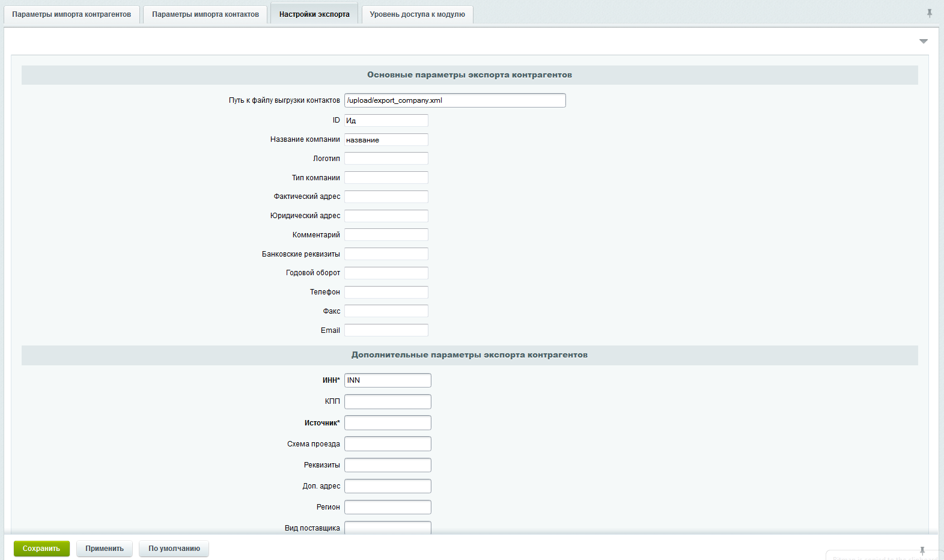
Task: Collapse the settings section with arrow
Action: 924,41
